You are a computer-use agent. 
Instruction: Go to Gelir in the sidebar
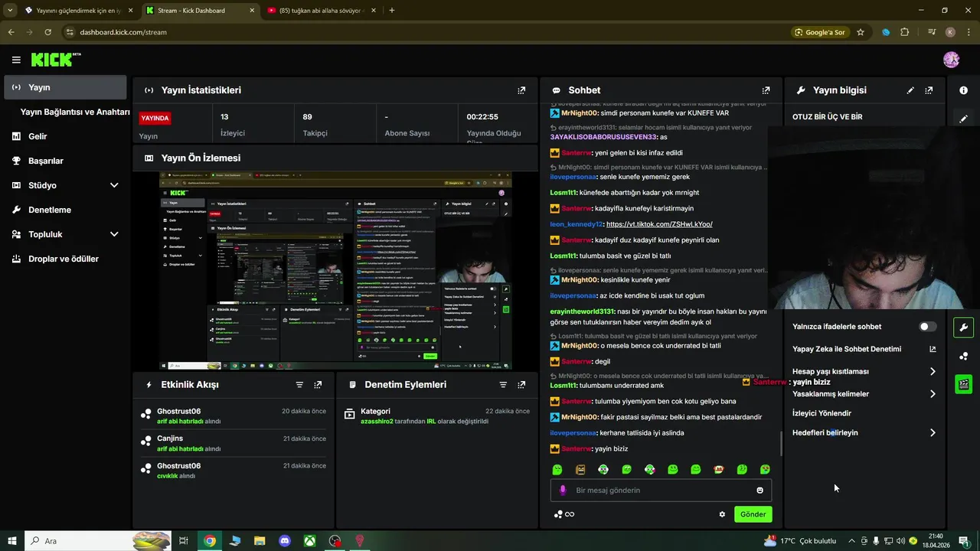coord(38,136)
